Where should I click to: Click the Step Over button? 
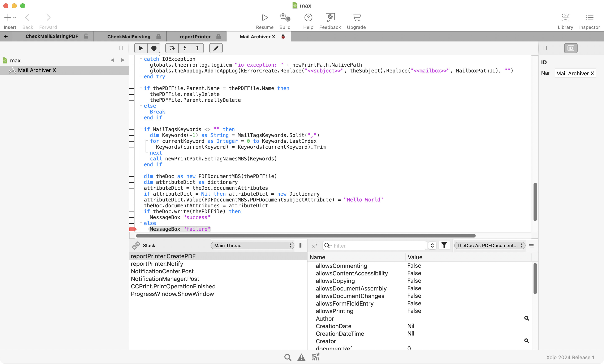[172, 48]
